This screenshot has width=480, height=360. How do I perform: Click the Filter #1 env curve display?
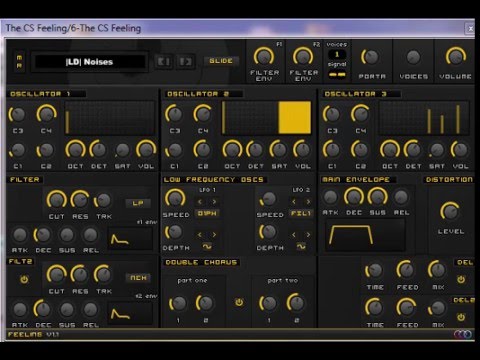pos(130,239)
